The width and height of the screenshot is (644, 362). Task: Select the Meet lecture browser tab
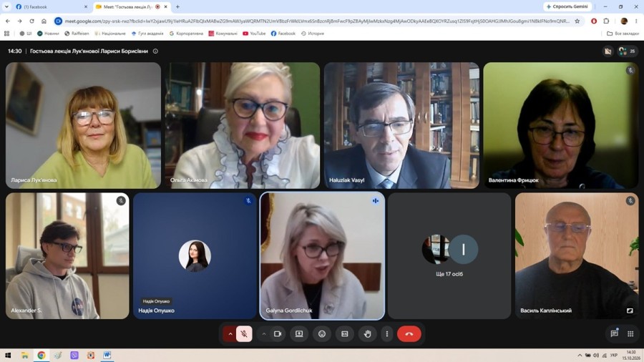(132, 6)
